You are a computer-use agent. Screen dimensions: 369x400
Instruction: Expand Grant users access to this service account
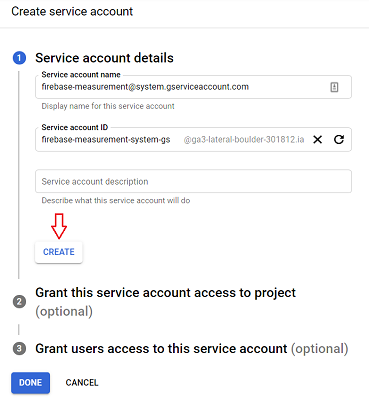tap(192, 349)
